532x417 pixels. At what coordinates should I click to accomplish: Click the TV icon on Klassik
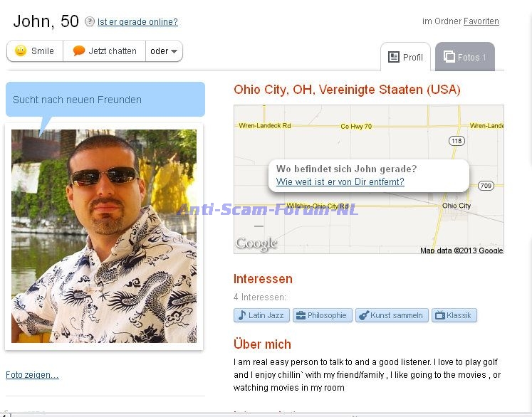click(440, 316)
